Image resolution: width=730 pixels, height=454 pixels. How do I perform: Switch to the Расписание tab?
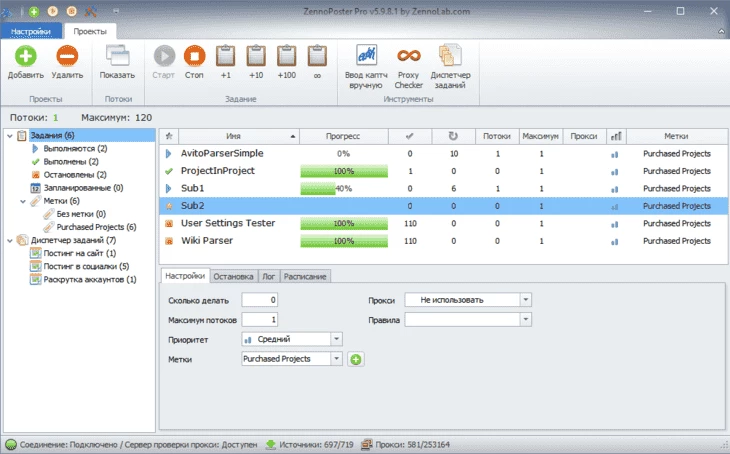click(307, 276)
